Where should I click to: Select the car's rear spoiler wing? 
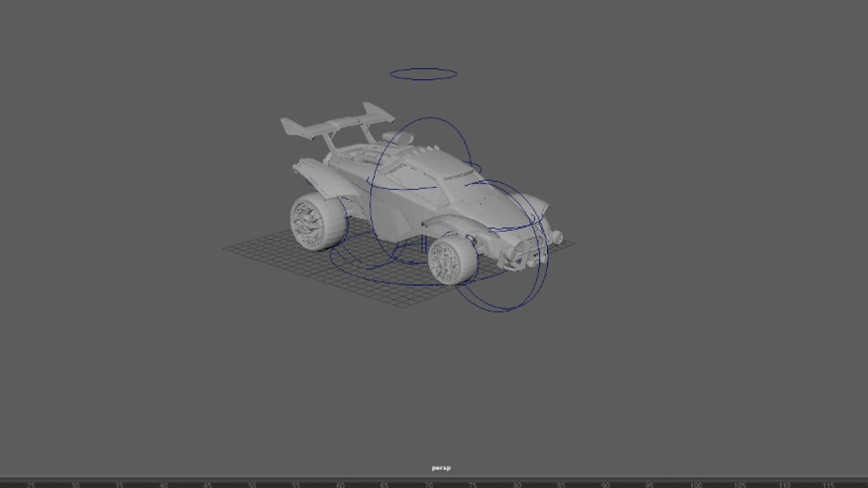[338, 121]
